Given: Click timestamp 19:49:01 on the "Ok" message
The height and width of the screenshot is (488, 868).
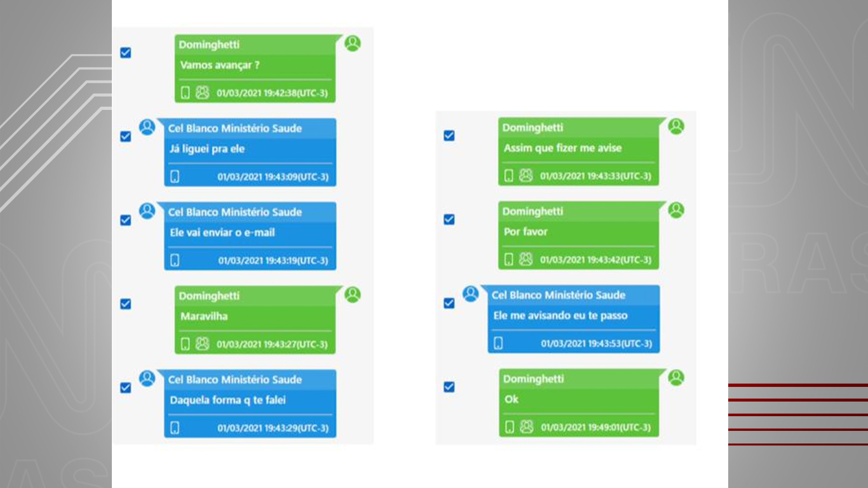Looking at the screenshot, I should (595, 428).
